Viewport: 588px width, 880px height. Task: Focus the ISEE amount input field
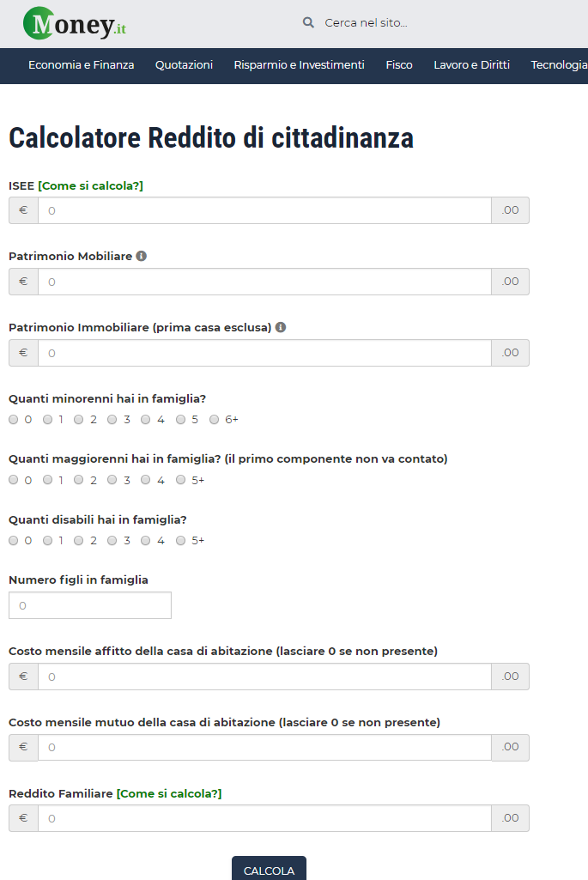(x=265, y=210)
